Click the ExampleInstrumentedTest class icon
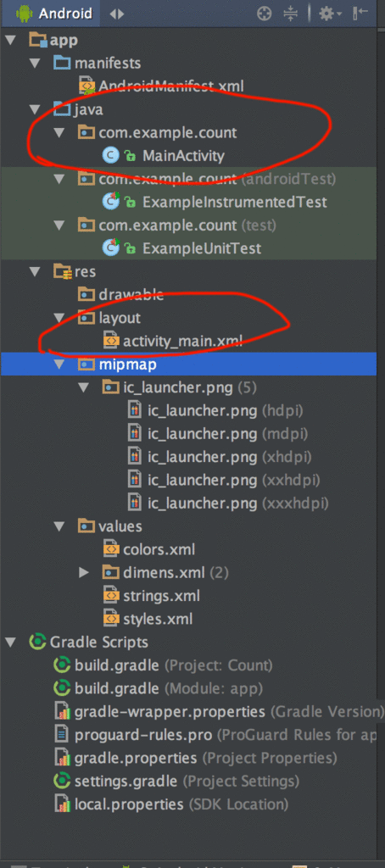This screenshot has width=385, height=868. pyautogui.click(x=111, y=202)
